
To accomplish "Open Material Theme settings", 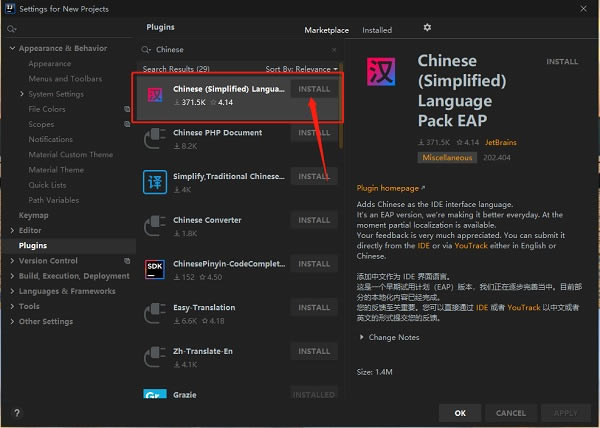I will [x=56, y=170].
